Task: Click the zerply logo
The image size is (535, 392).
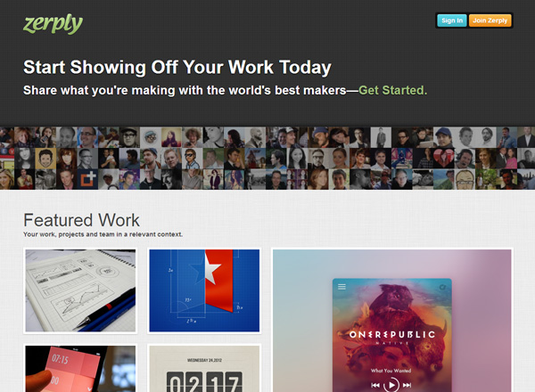Action: [x=53, y=24]
